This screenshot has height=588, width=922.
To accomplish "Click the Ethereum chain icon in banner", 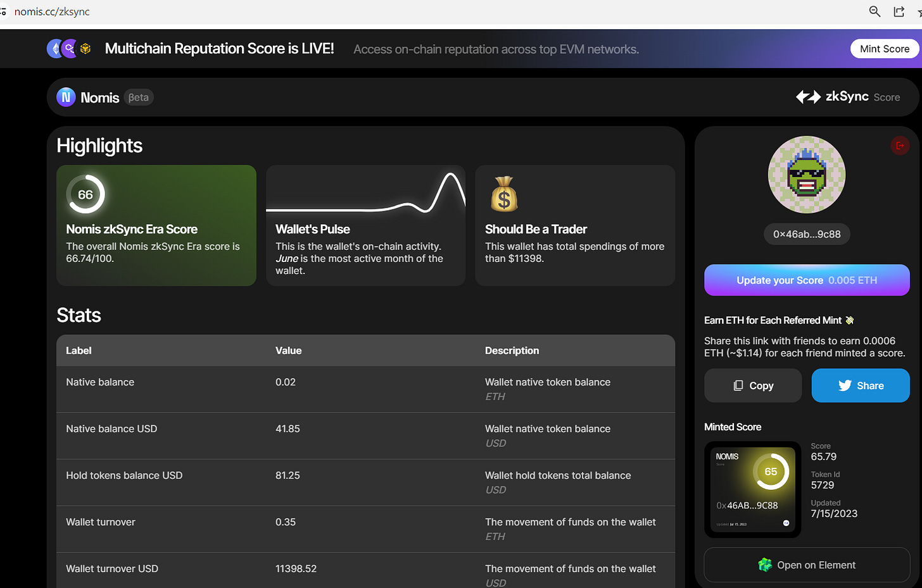I will coord(54,49).
